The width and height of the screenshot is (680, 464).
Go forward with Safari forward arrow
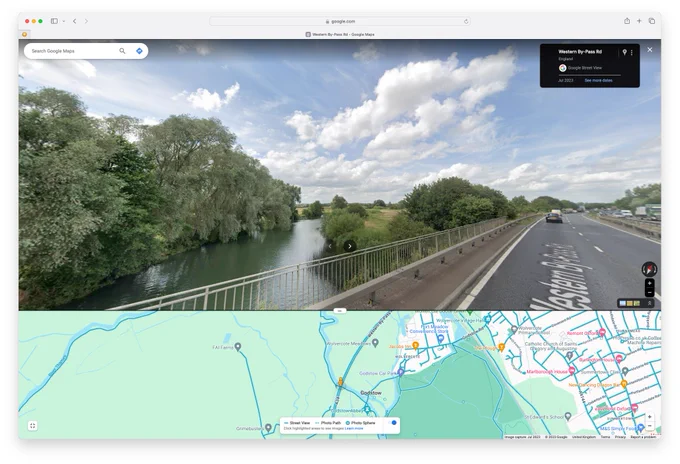point(86,21)
